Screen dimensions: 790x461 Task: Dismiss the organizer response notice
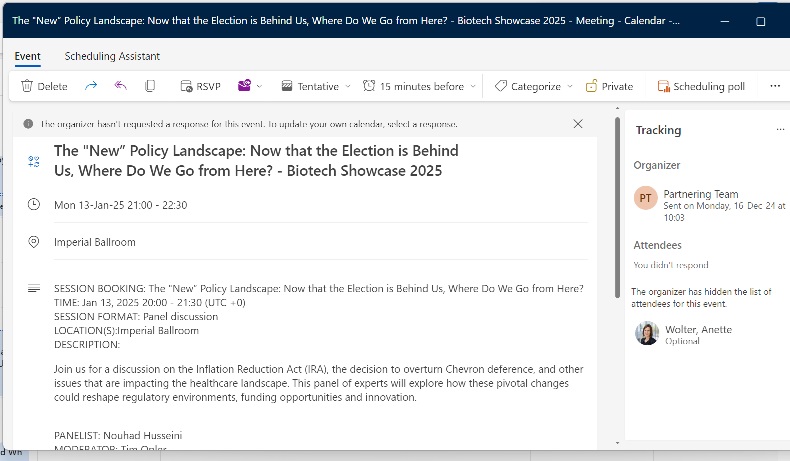pyautogui.click(x=578, y=124)
